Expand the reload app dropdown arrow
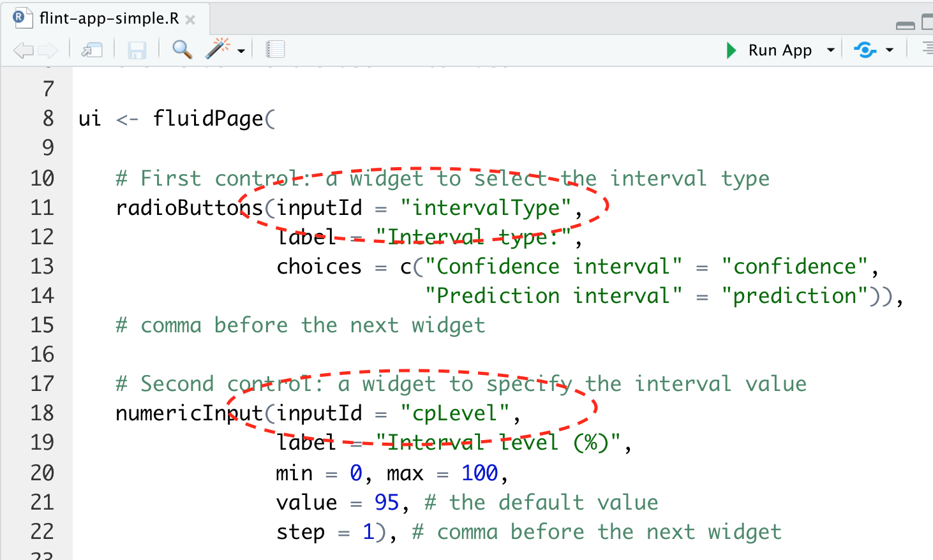 coord(890,50)
